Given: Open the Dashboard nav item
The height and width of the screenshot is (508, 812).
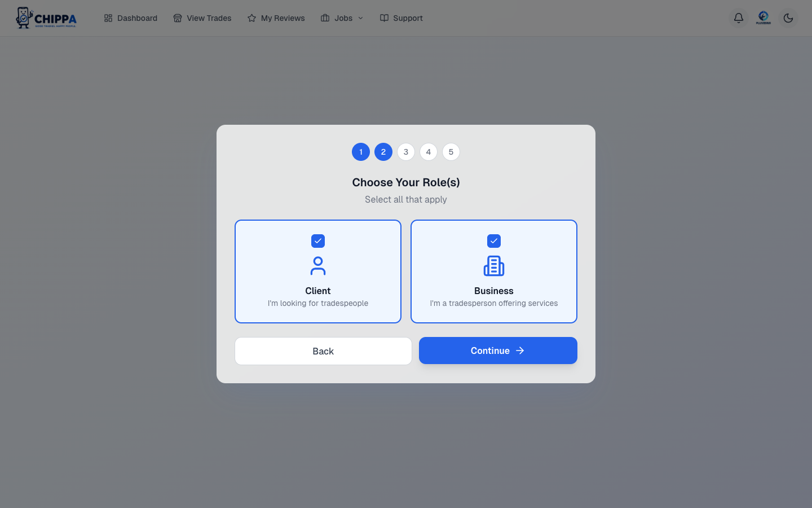Looking at the screenshot, I should point(131,18).
